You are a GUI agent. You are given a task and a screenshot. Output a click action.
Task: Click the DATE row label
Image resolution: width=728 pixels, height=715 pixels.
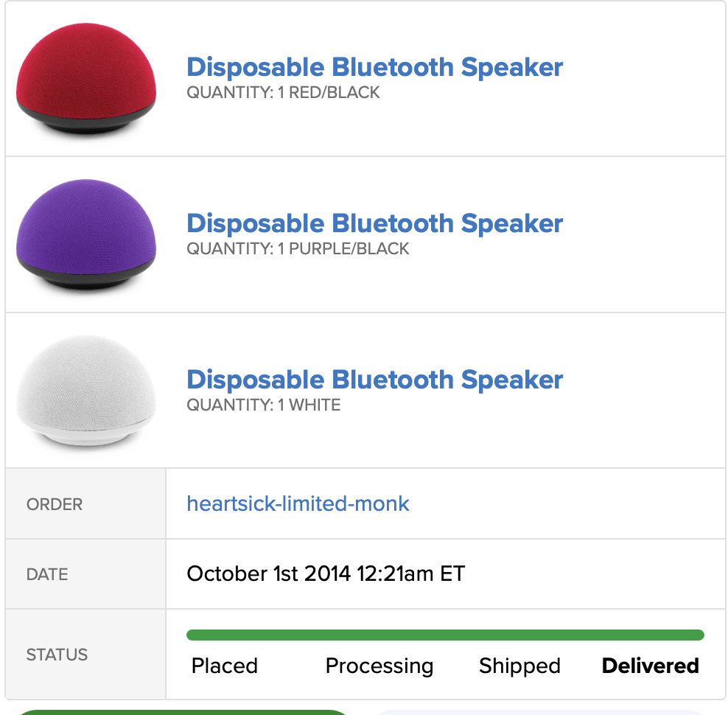click(47, 574)
